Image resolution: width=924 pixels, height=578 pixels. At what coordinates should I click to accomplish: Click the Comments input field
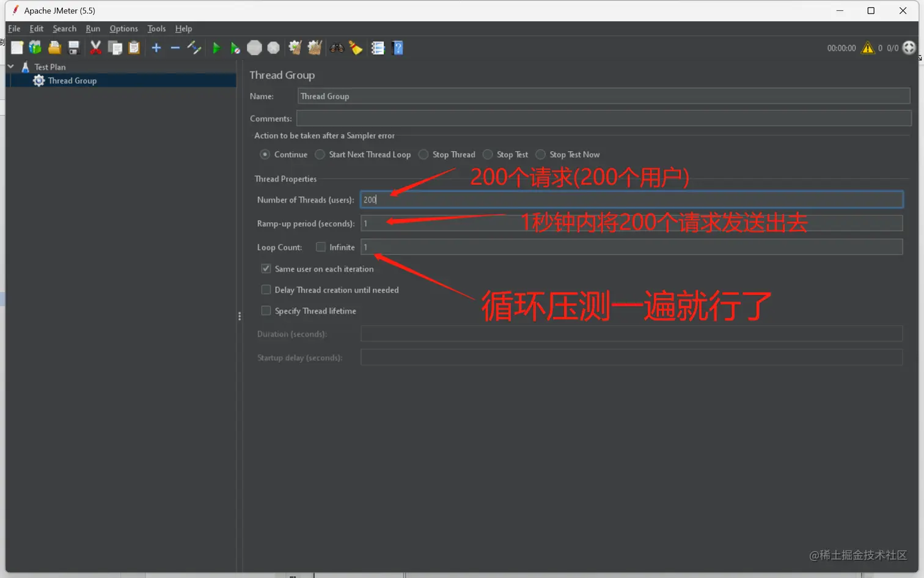pos(604,119)
